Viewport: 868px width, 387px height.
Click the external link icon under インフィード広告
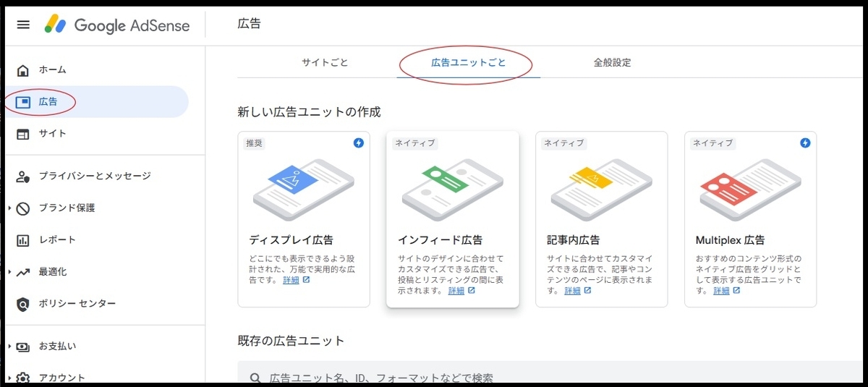(472, 291)
